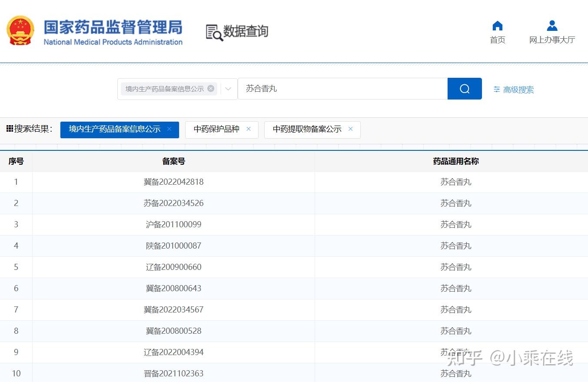588x382 pixels.
Task: Click 苏合香丸 in row 1
Action: click(x=456, y=182)
